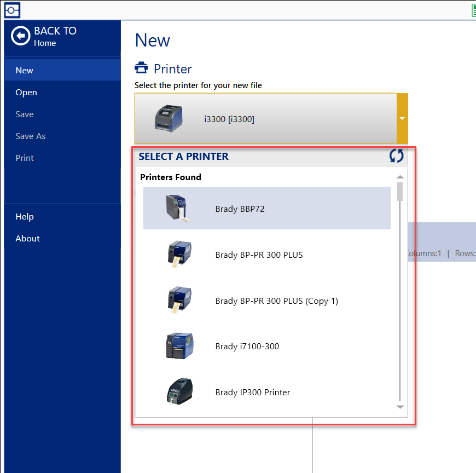Open the New menu item
The image size is (476, 473).
click(25, 70)
